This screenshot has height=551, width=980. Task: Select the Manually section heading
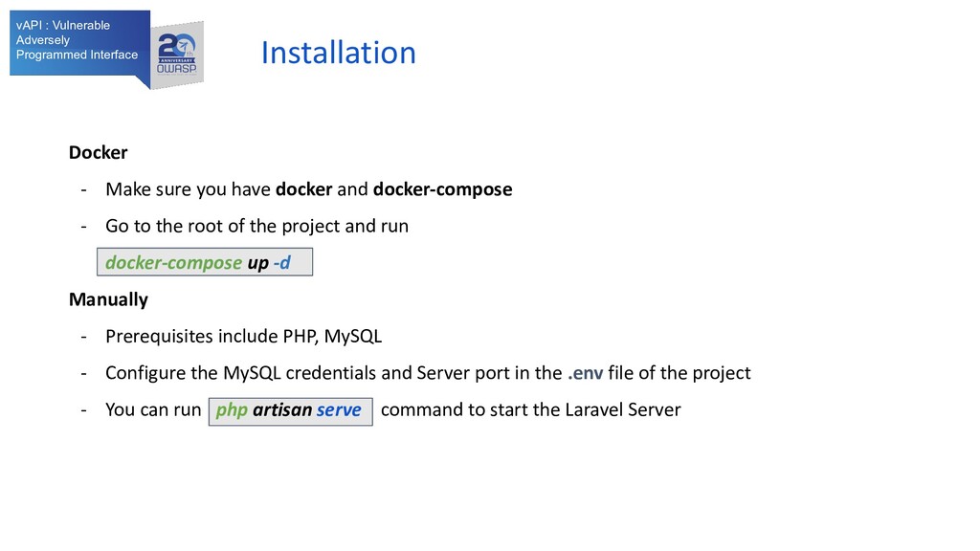click(108, 299)
